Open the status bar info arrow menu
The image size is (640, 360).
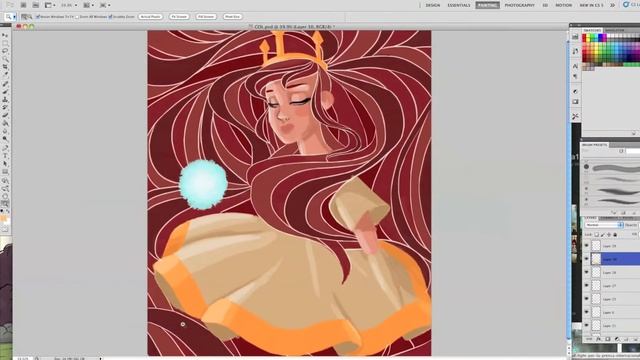pos(100,358)
